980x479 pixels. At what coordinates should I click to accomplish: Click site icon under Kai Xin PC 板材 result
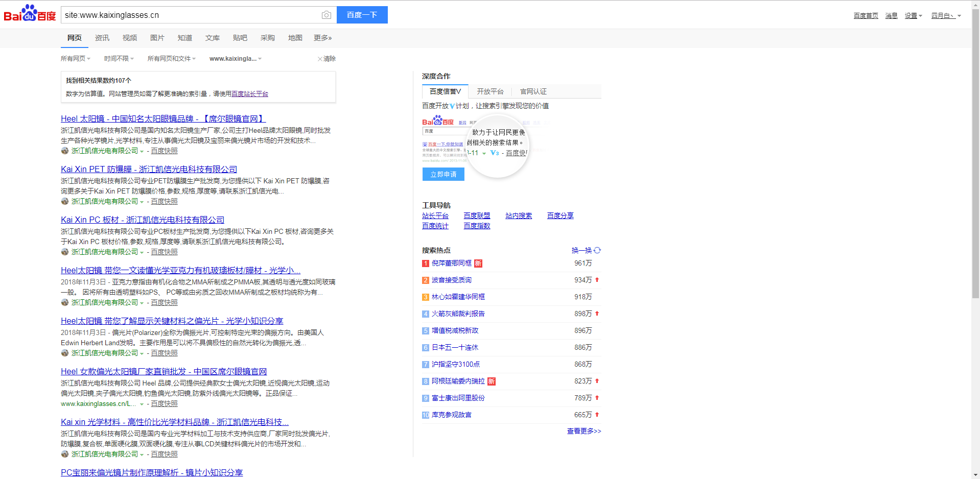pos(65,252)
